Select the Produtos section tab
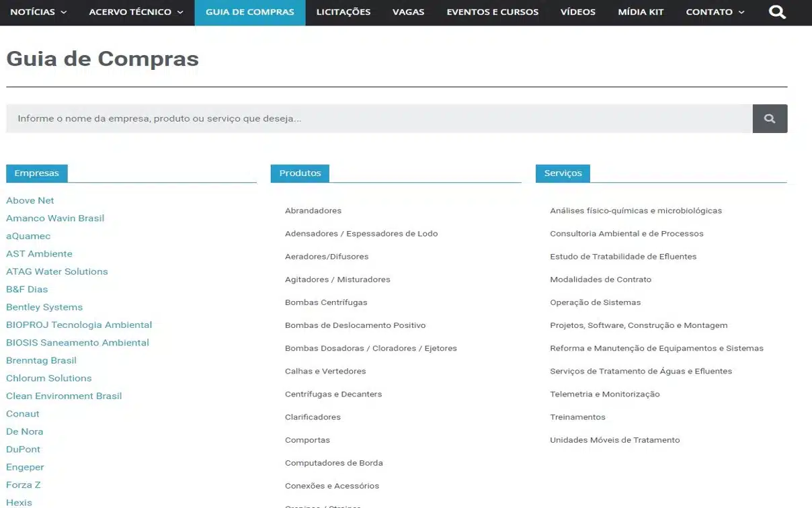 coord(300,173)
